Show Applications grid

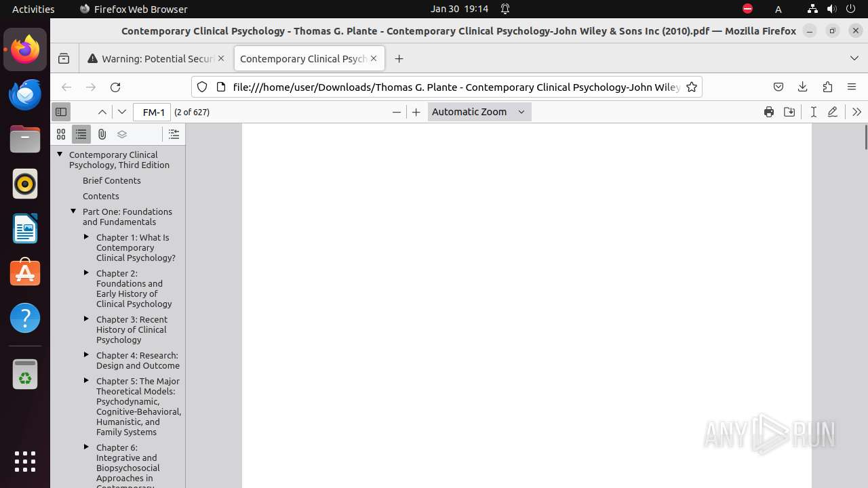[25, 462]
